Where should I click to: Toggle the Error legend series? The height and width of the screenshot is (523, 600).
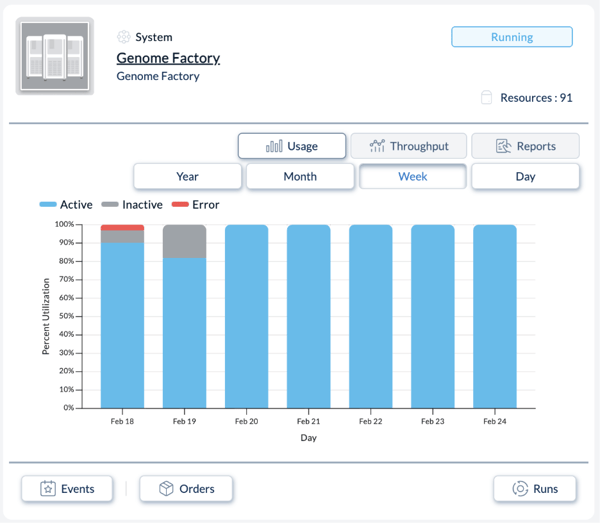(195, 205)
